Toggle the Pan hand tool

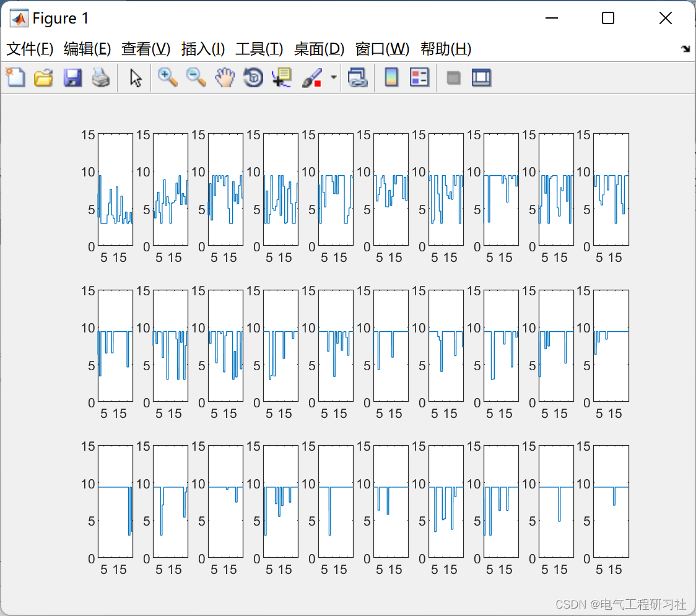pos(225,78)
